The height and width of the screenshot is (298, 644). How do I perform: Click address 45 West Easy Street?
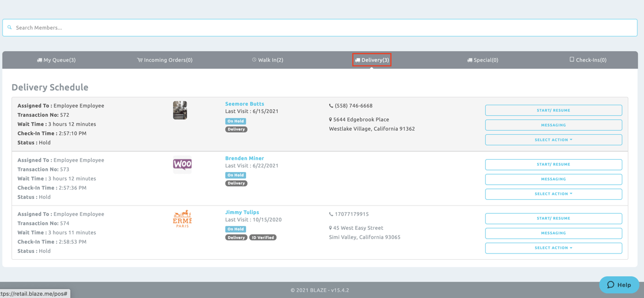(358, 228)
